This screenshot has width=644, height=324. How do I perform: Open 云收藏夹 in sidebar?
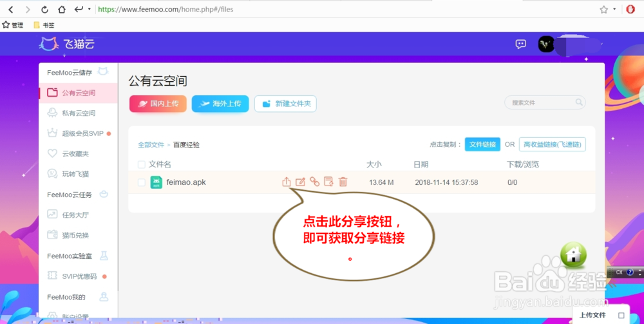tap(78, 153)
